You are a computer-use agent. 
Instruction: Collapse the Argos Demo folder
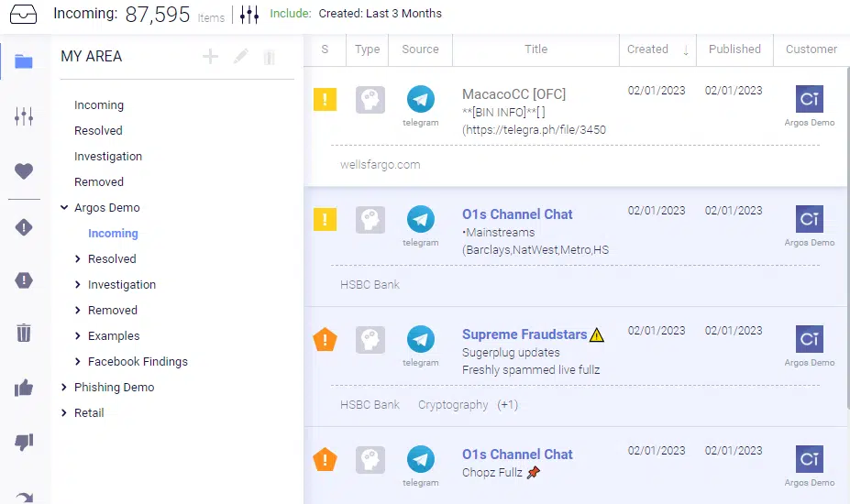pyautogui.click(x=64, y=208)
